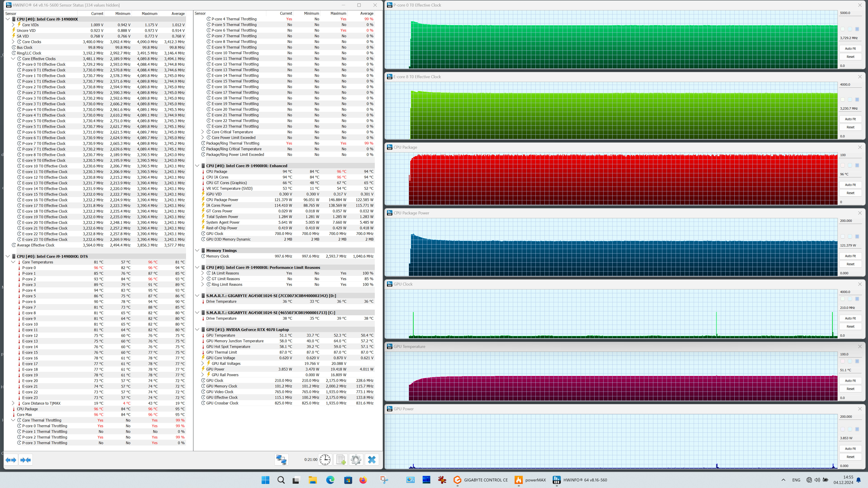Click the shrink columns arrows icon
The height and width of the screenshot is (488, 868).
point(26,460)
